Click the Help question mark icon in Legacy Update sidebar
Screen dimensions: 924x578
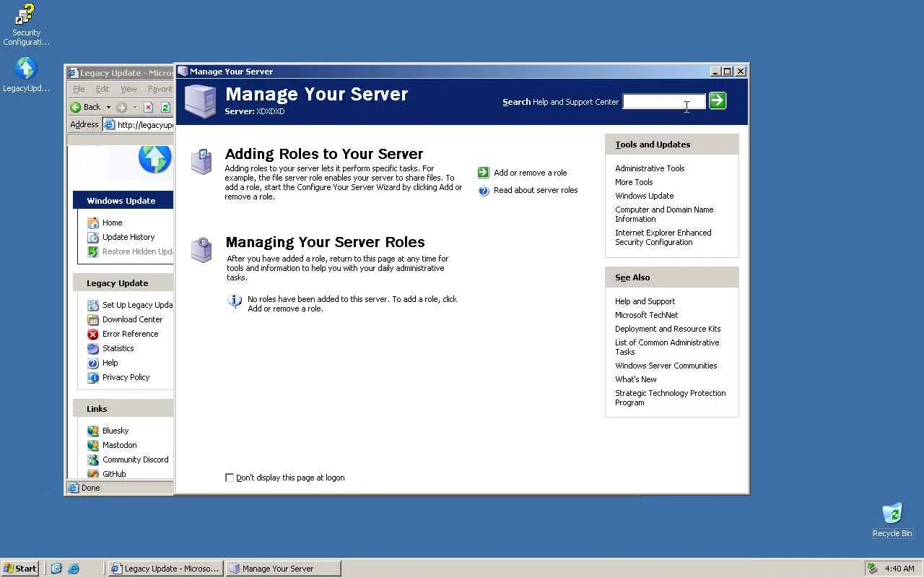[x=93, y=363]
